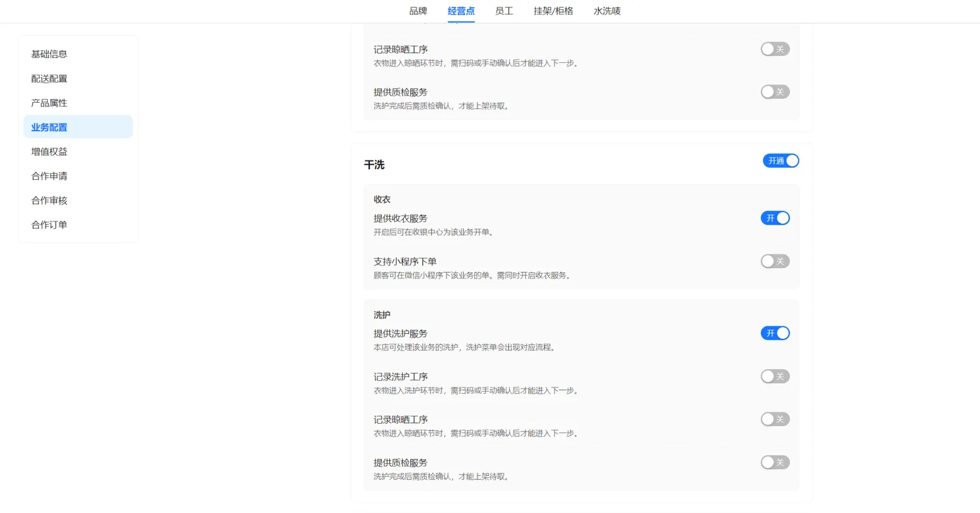Enable 记录晾晒工序 toggle in section above 干洗
This screenshot has height=513, width=980.
(x=775, y=49)
